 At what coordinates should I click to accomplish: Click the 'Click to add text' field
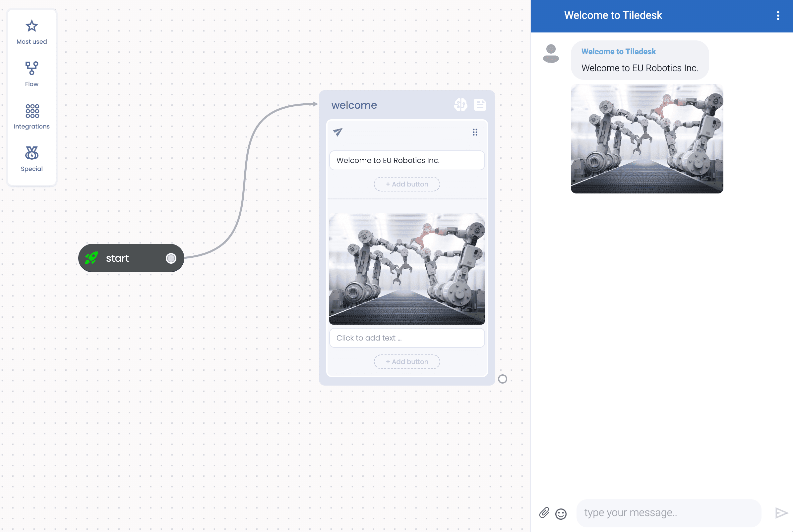point(407,338)
